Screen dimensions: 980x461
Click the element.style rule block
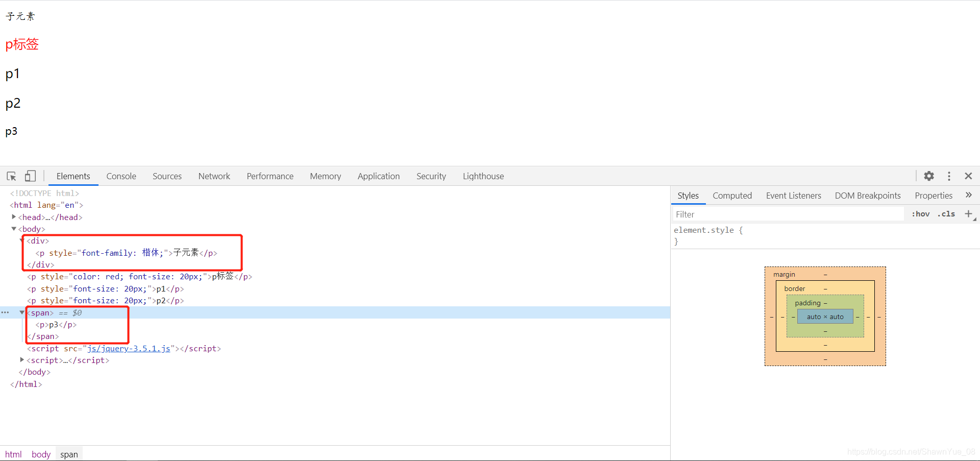pyautogui.click(x=825, y=235)
